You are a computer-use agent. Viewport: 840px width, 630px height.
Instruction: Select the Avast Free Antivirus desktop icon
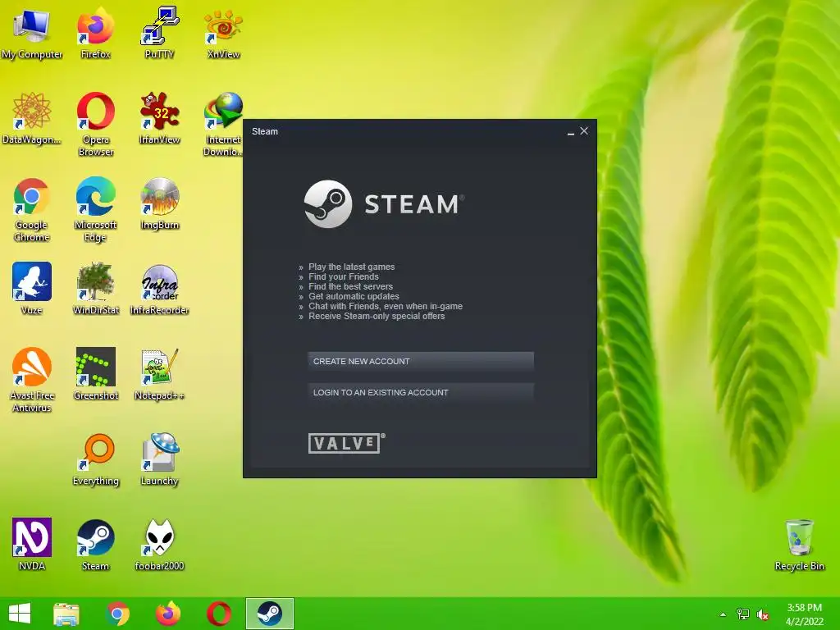tap(32, 380)
